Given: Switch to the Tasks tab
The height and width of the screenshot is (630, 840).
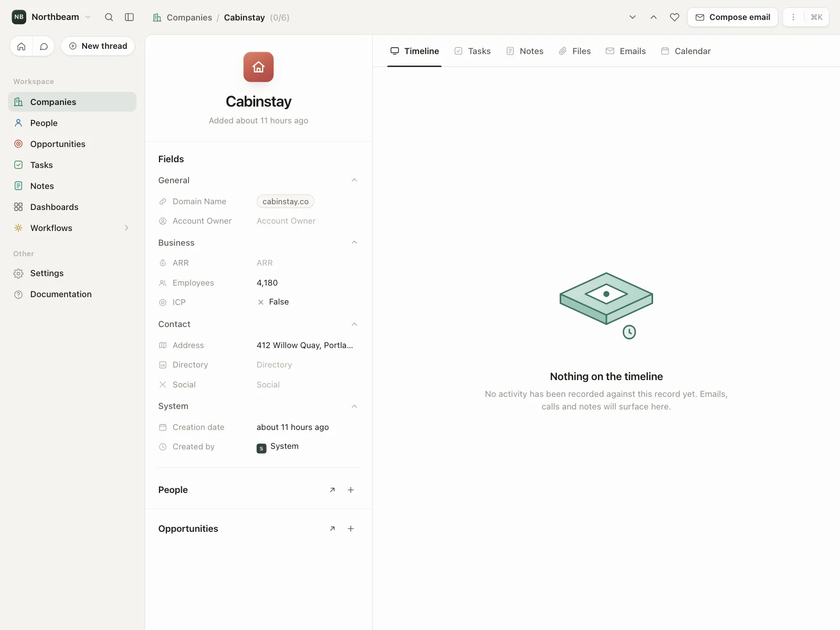Looking at the screenshot, I should coord(472,51).
